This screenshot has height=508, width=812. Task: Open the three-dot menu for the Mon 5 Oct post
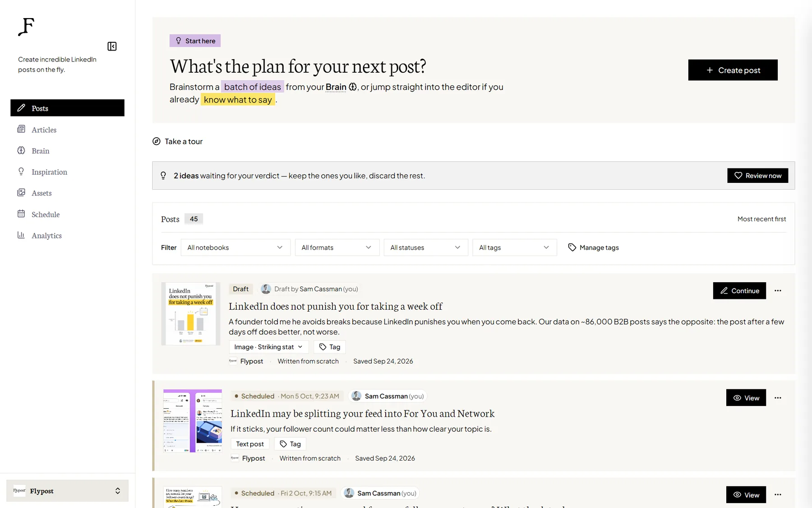[x=778, y=398]
